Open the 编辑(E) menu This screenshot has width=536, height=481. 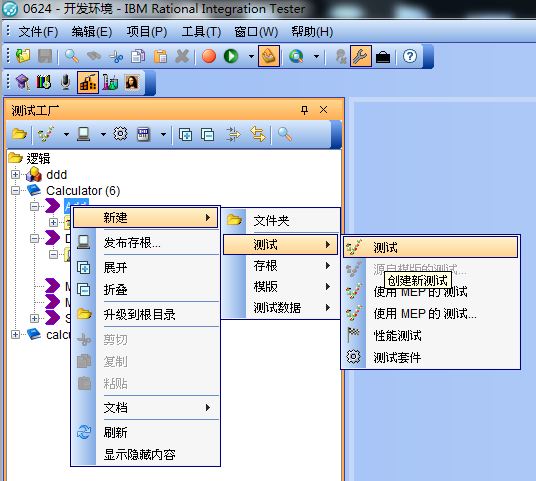click(92, 32)
